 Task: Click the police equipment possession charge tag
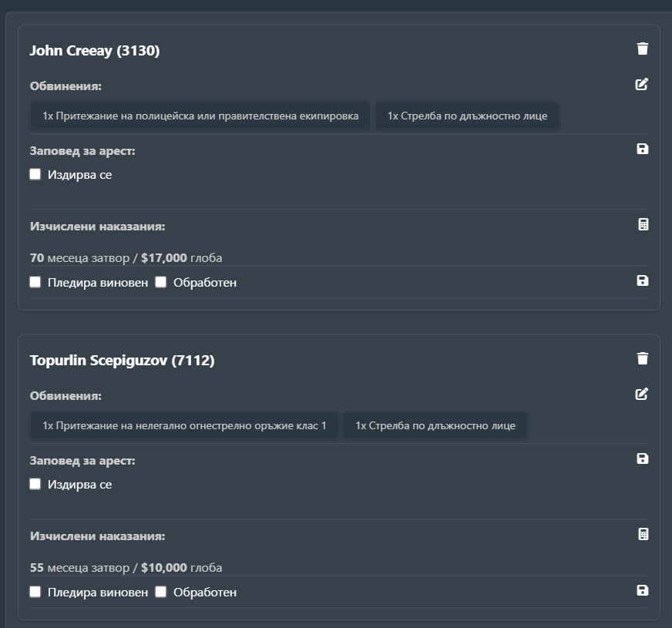[x=200, y=116]
